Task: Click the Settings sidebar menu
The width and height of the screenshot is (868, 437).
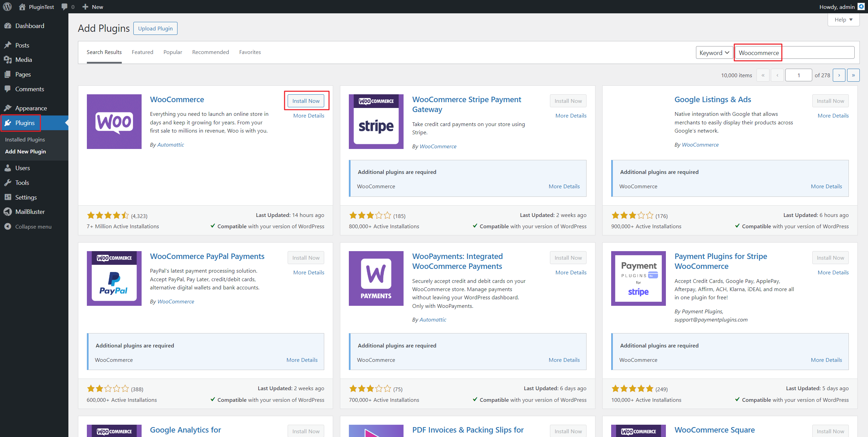Action: click(26, 197)
